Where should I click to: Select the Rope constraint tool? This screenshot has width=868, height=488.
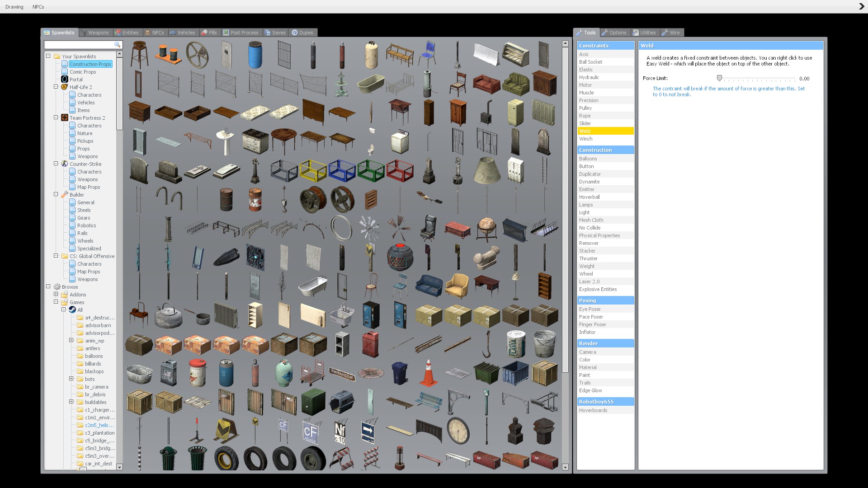605,116
